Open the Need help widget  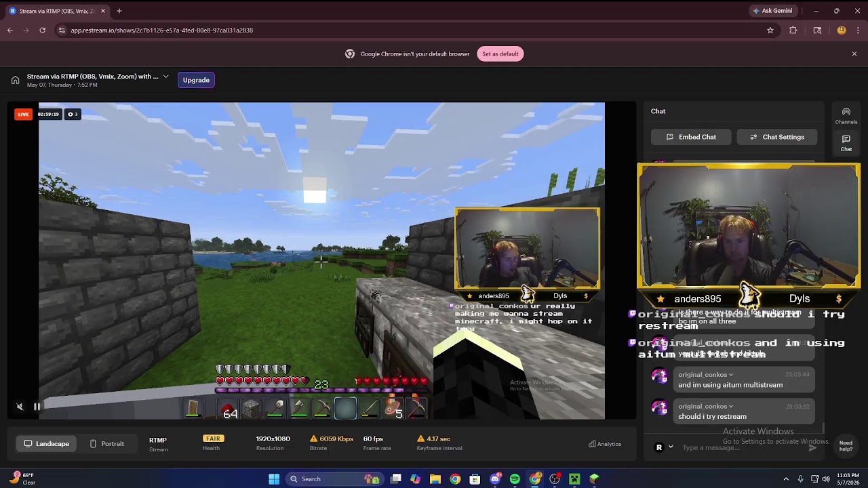846,445
